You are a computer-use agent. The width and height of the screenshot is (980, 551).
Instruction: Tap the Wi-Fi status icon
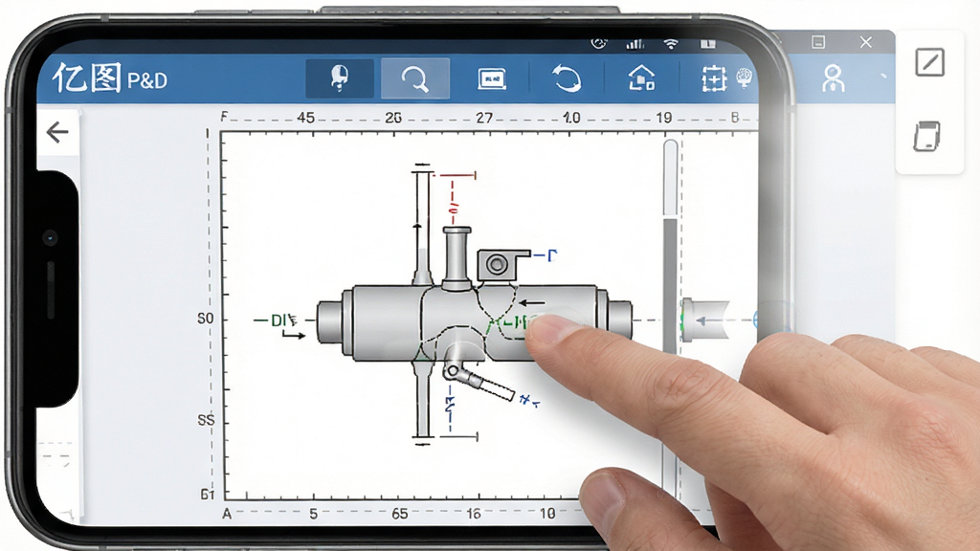click(671, 44)
